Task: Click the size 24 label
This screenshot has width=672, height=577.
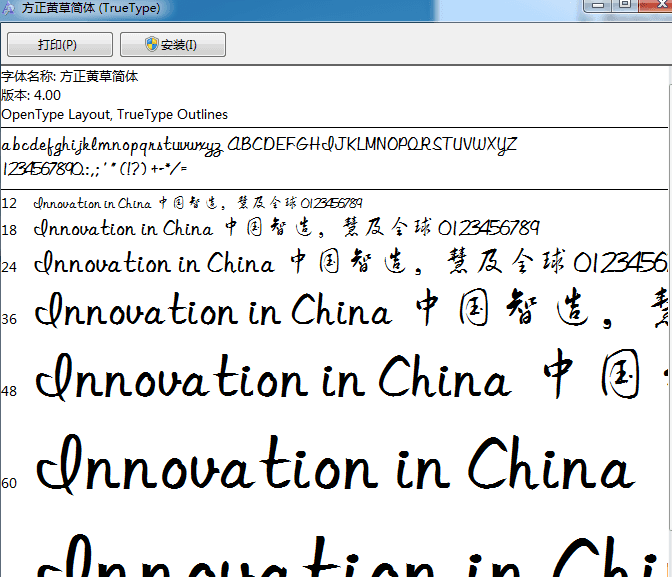Action: [9, 267]
